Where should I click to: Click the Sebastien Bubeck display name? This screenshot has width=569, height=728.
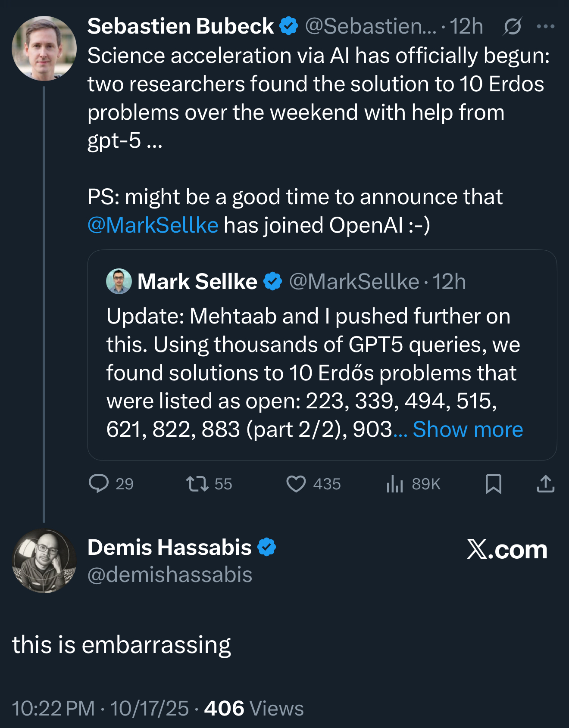pyautogui.click(x=181, y=26)
